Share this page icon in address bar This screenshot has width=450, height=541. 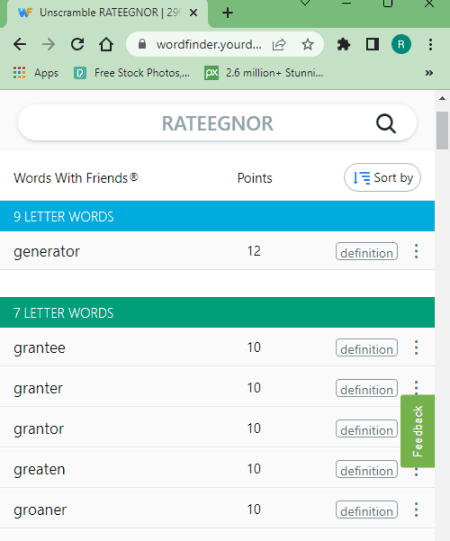point(279,45)
